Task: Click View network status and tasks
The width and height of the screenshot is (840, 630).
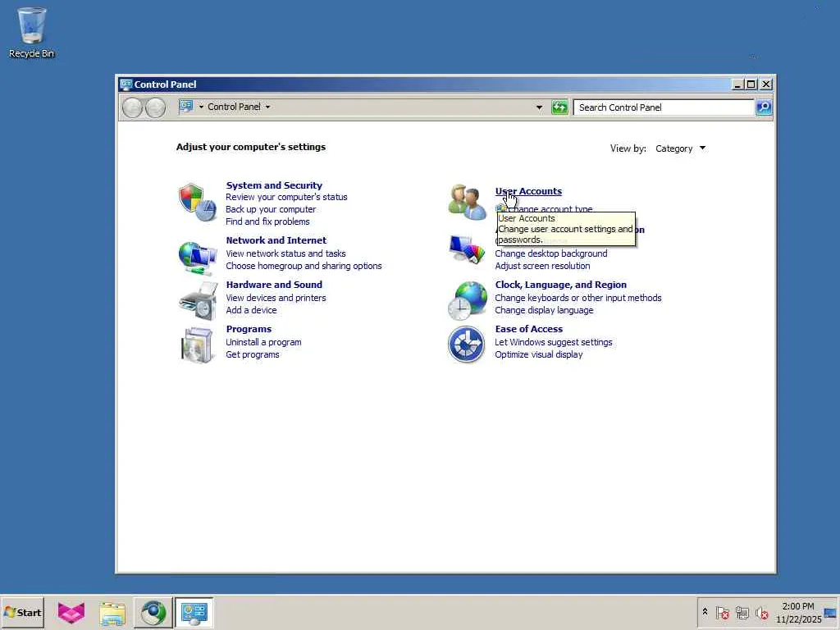Action: (x=285, y=254)
